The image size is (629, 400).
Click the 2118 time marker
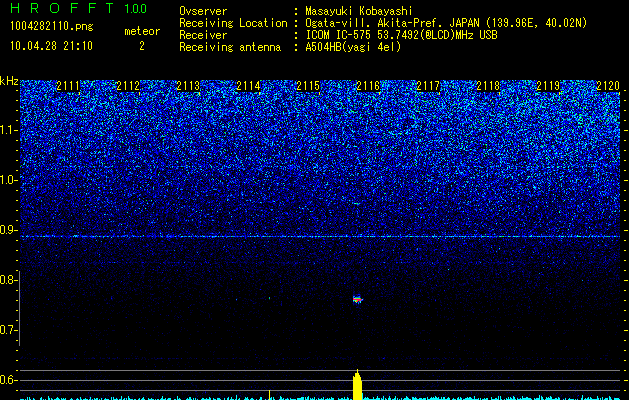(488, 86)
